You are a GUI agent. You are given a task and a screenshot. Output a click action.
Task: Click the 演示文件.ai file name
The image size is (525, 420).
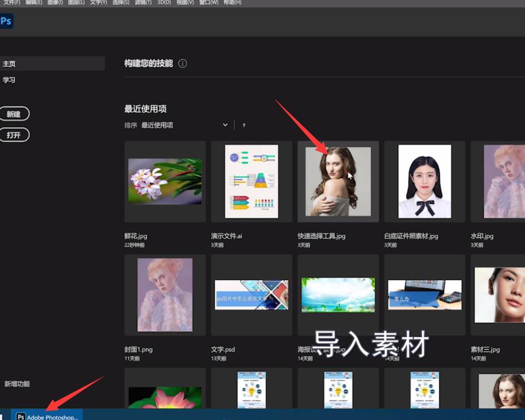click(x=226, y=236)
